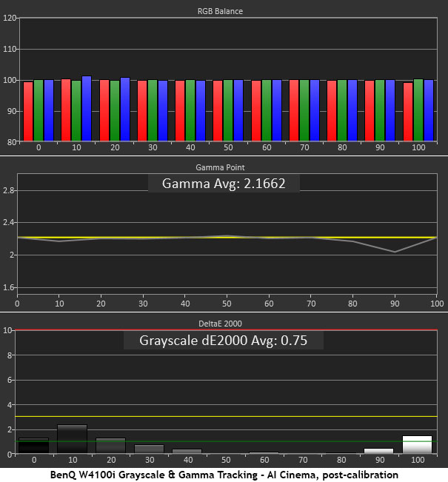The height and width of the screenshot is (482, 448).
Task: Click the DeltaE bar at 20
Action: click(x=110, y=445)
